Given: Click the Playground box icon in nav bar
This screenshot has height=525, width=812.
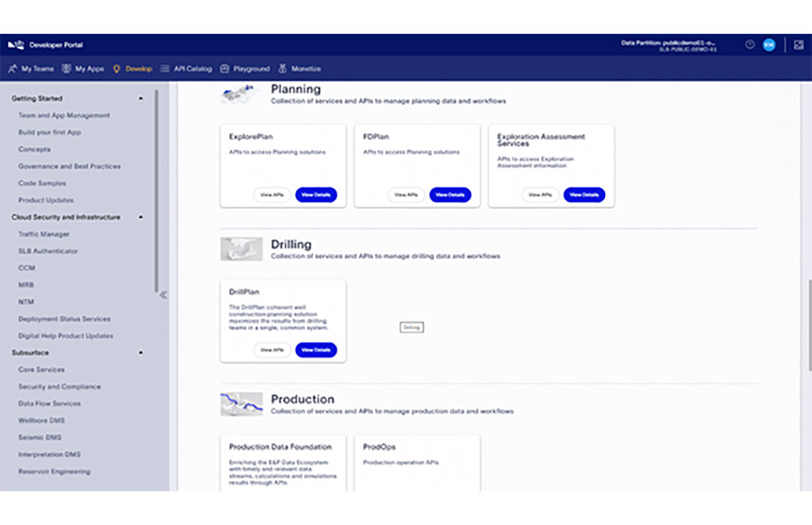Looking at the screenshot, I should point(226,68).
